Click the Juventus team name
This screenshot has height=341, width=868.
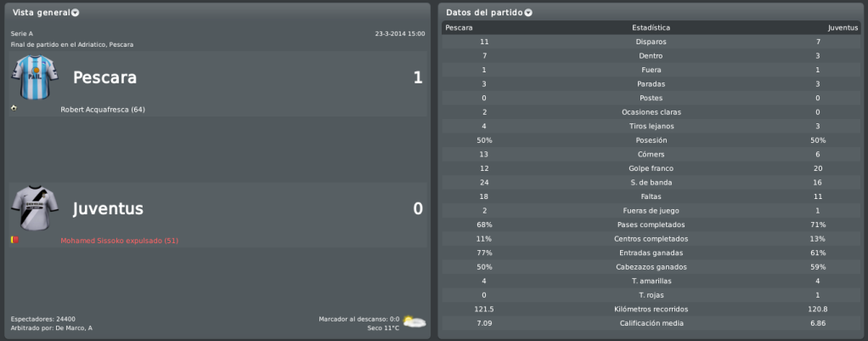coord(108,208)
